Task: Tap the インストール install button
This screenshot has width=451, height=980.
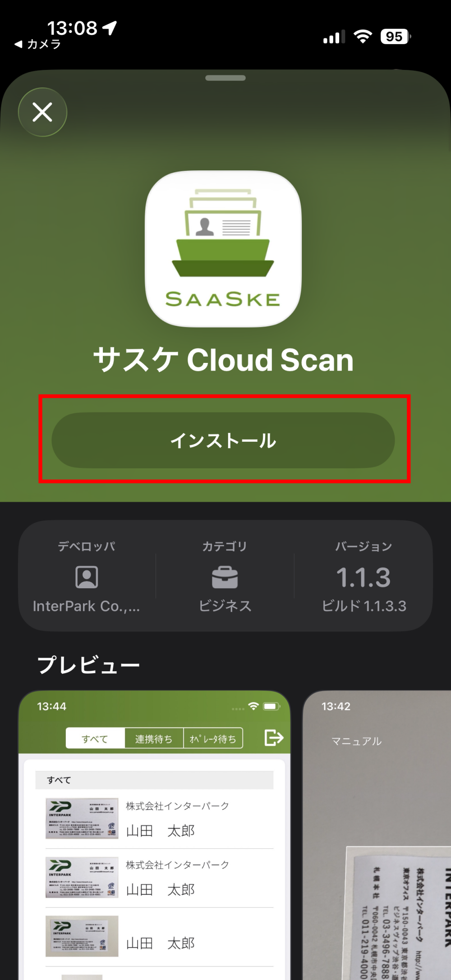Action: click(x=223, y=440)
